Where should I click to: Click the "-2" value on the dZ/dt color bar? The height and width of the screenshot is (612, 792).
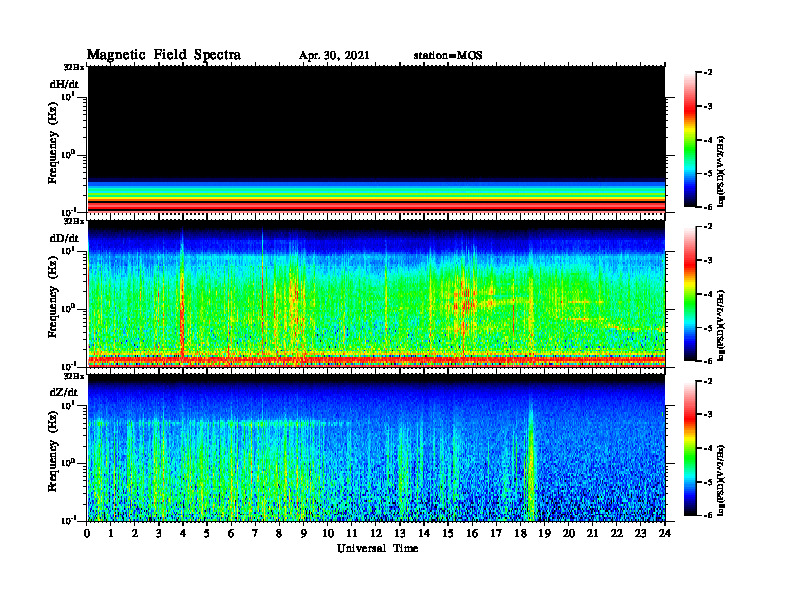[x=708, y=381]
